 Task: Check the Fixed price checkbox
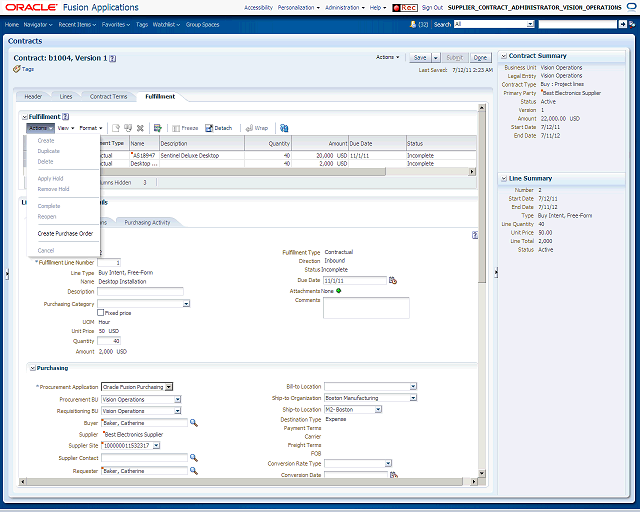(100, 313)
